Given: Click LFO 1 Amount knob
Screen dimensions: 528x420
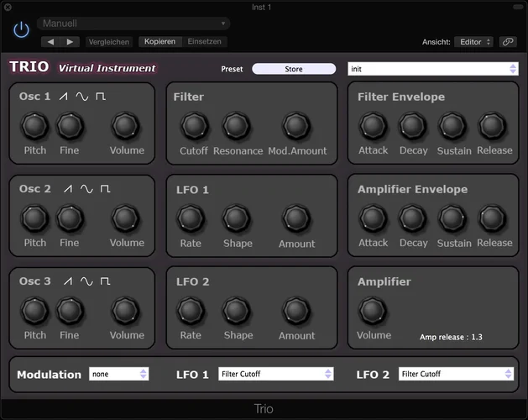Looking at the screenshot, I should [x=296, y=218].
